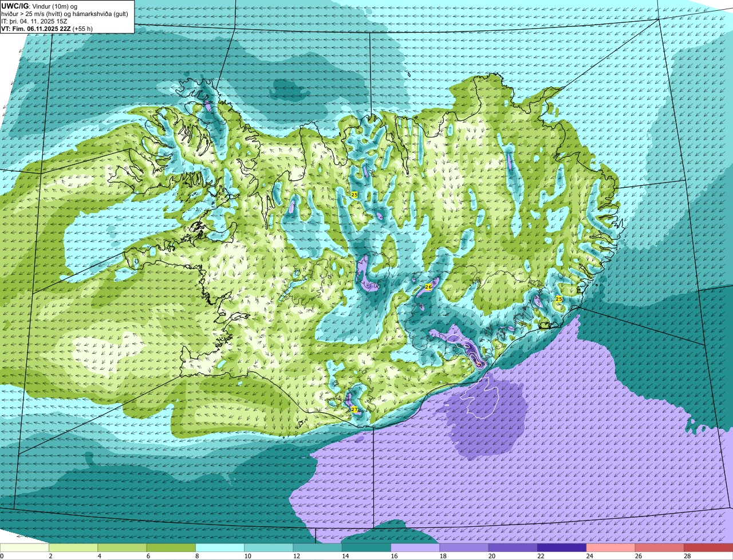Screen dimensions: 733x560
Task: Select the 20–22 m/s violet legend swatch
Action: point(513,547)
